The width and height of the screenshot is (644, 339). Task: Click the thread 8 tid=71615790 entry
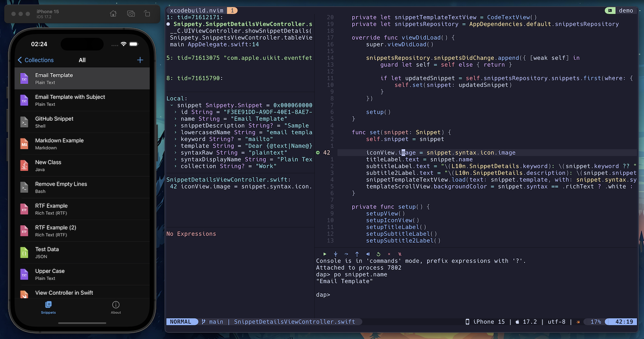[195, 78]
